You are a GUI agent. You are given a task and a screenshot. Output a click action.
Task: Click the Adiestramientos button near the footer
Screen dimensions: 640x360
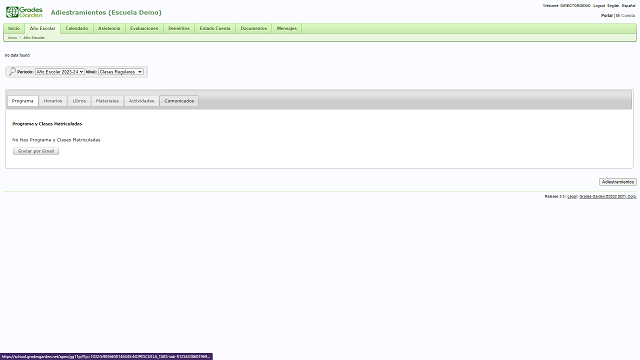point(618,182)
